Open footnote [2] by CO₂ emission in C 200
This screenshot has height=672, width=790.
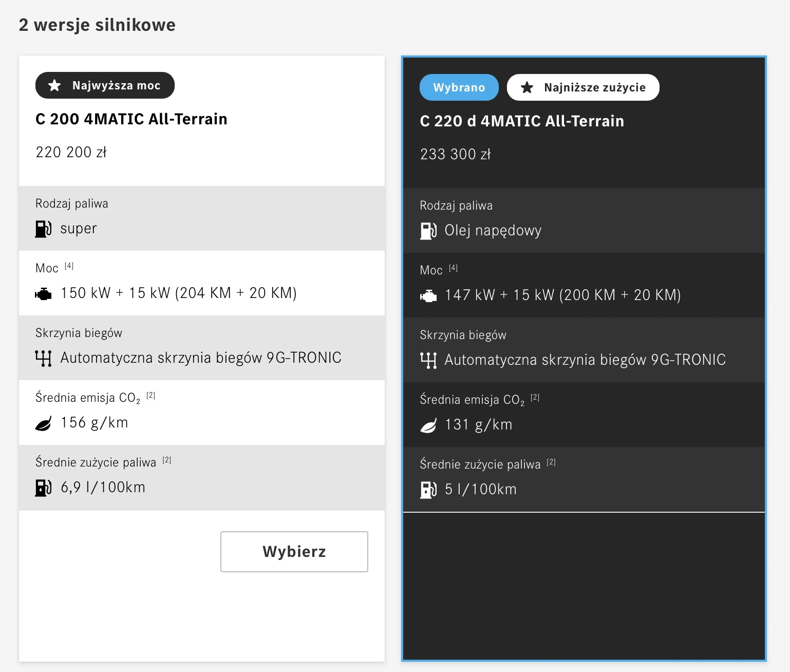[151, 396]
